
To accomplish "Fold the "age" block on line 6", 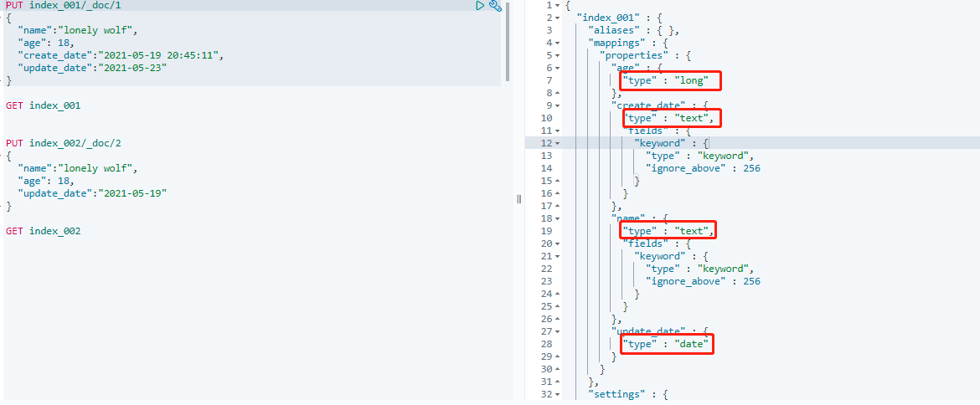I will [x=558, y=68].
